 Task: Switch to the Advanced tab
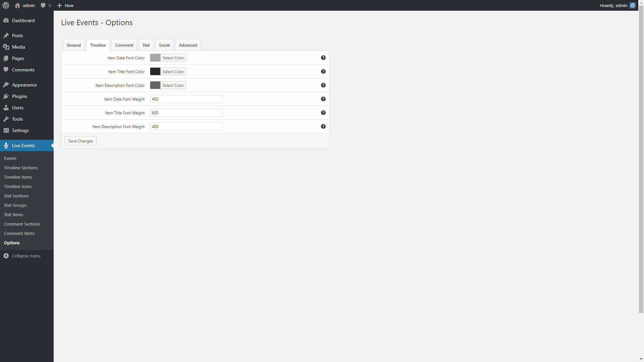point(188,45)
